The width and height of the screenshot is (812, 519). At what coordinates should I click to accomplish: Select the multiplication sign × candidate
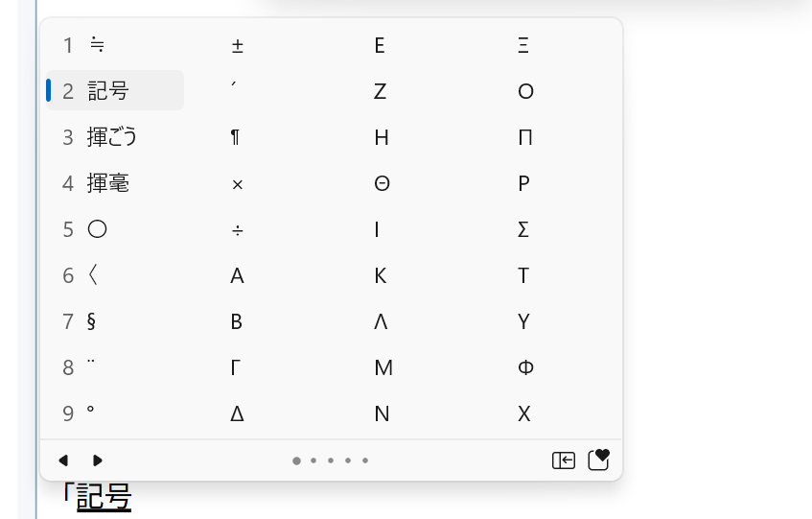click(x=237, y=183)
